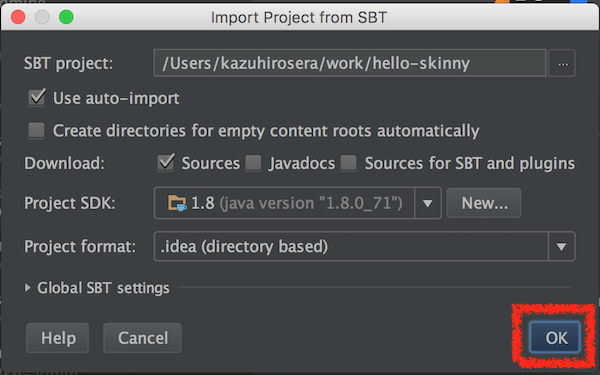
Task: Uncheck the Sources download checkbox
Action: [166, 163]
